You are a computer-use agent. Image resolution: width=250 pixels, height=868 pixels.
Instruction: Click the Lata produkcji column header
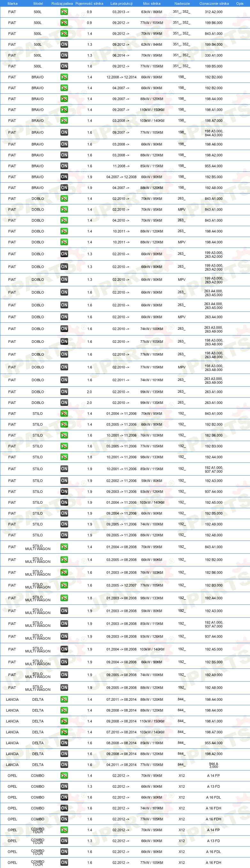pyautogui.click(x=121, y=4)
